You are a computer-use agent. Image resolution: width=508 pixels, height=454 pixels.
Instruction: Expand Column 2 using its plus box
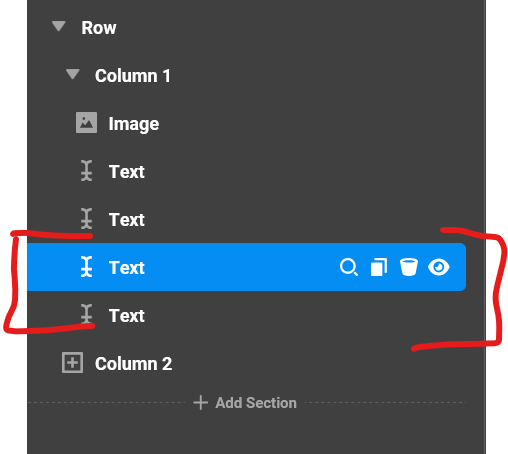tap(72, 362)
